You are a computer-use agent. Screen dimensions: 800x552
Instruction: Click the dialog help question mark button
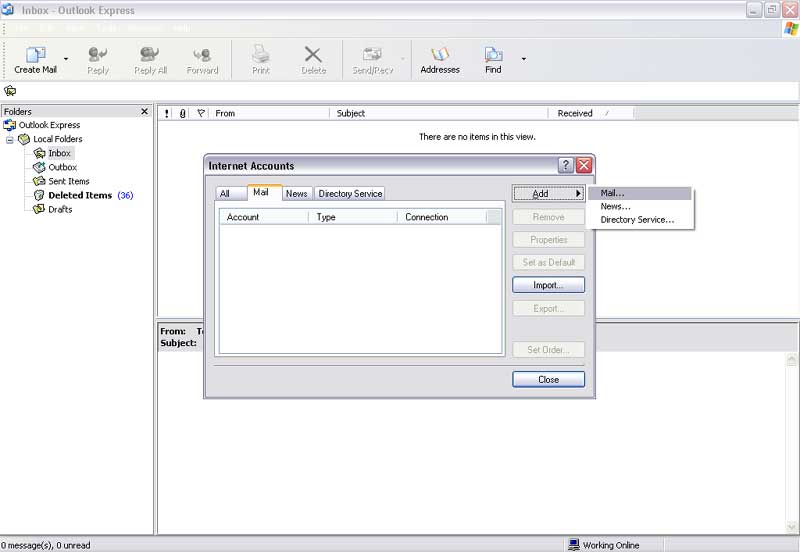(x=566, y=165)
